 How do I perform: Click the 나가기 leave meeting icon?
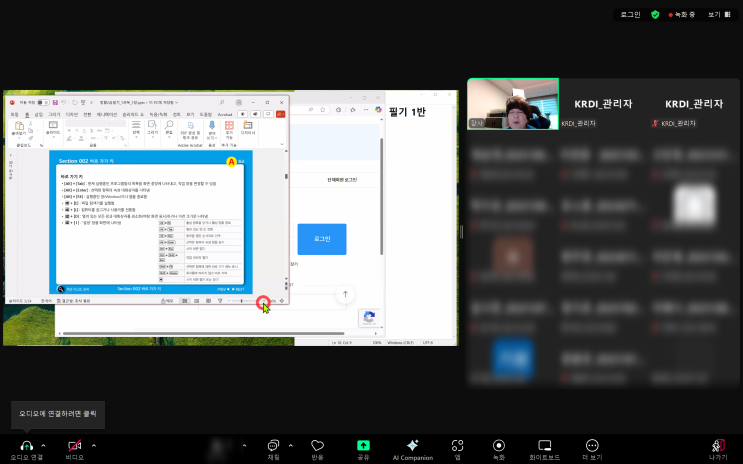click(718, 446)
